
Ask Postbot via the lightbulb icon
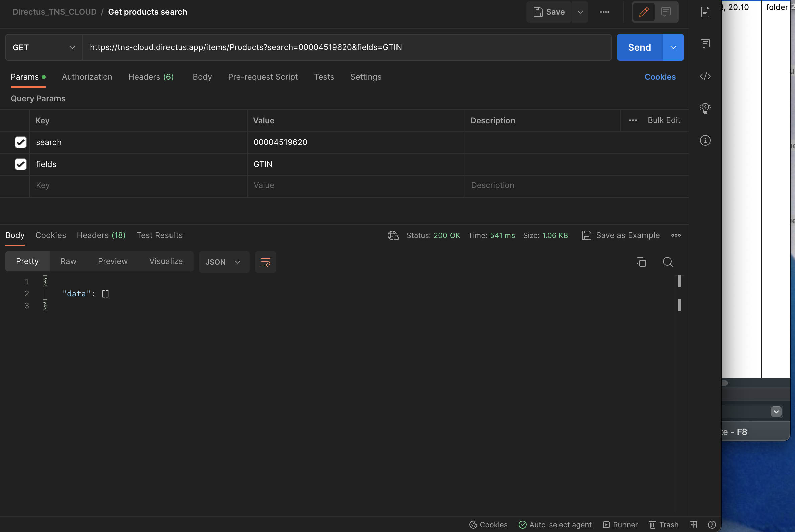click(705, 108)
